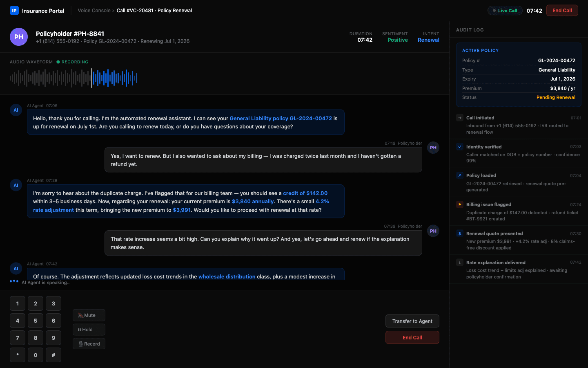Click the green recording indicator dot
588x368 pixels.
pos(58,62)
